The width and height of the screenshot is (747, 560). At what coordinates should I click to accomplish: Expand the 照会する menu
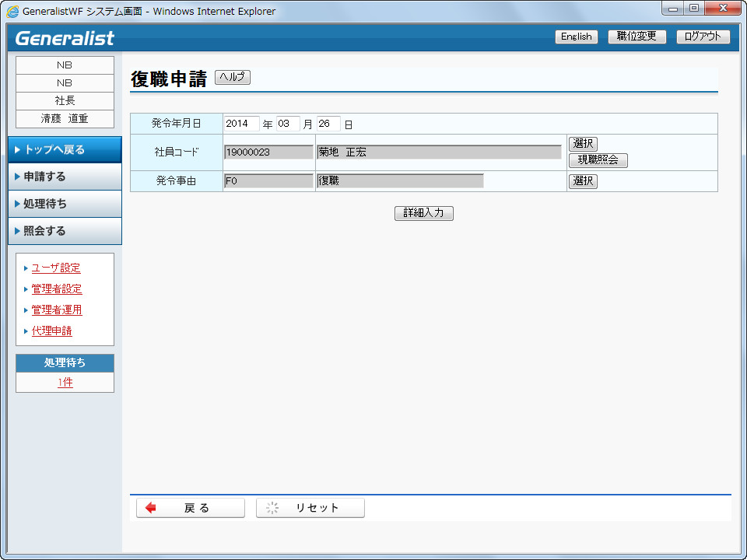(65, 231)
